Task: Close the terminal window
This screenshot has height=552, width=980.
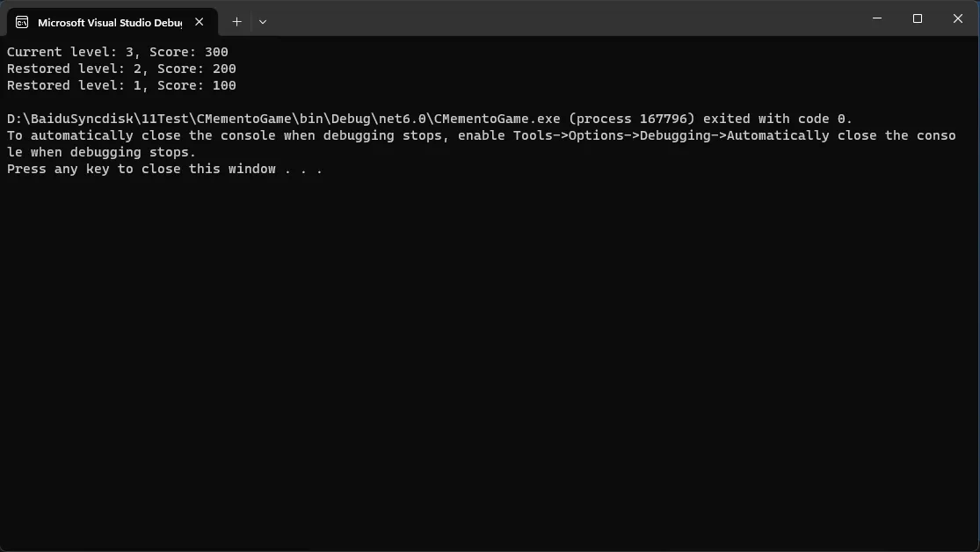Action: 957,18
